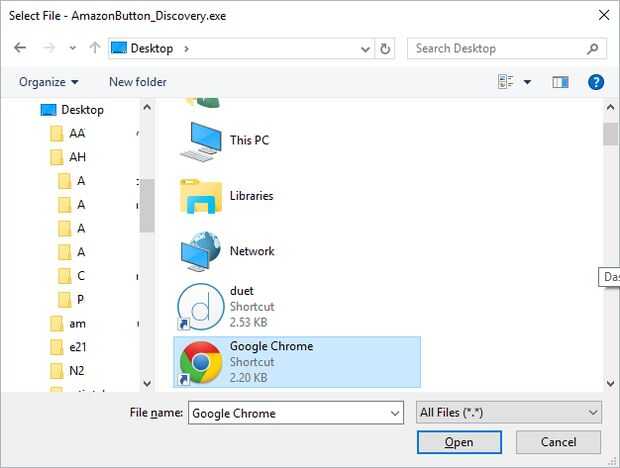This screenshot has width=620, height=468.
Task: Open the address bar history dropdown
Action: point(365,49)
